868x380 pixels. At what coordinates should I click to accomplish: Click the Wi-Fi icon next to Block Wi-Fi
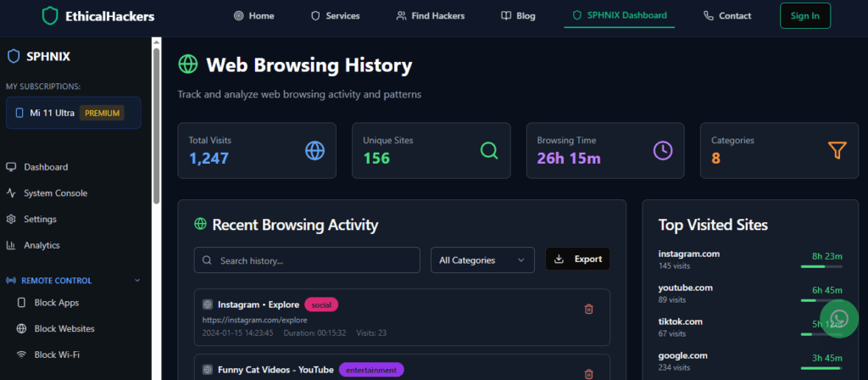pos(21,355)
